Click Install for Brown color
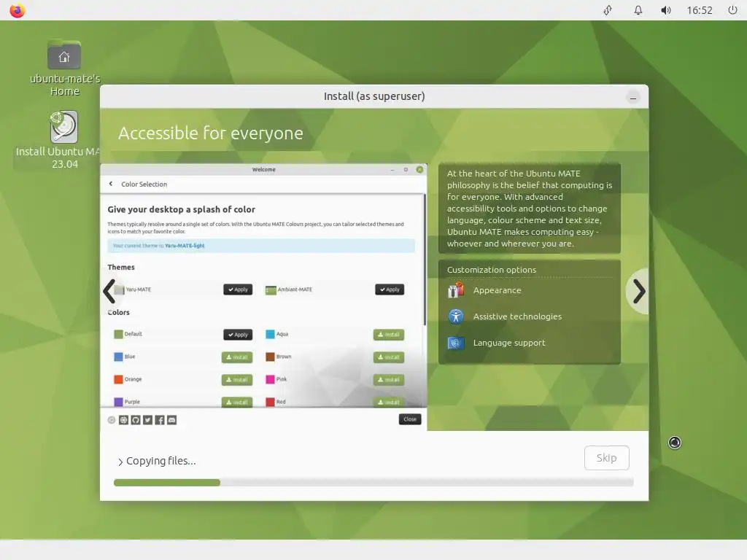Image resolution: width=747 pixels, height=560 pixels. pyautogui.click(x=389, y=357)
